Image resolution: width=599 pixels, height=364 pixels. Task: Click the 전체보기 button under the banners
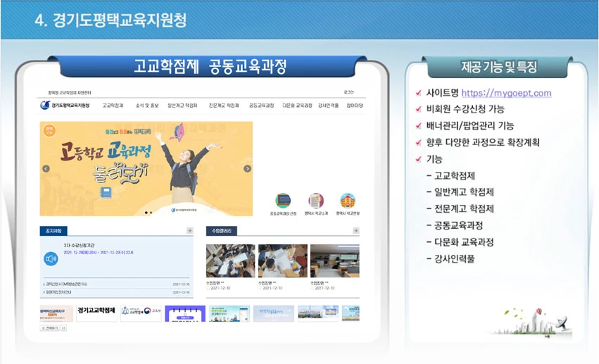click(50, 328)
